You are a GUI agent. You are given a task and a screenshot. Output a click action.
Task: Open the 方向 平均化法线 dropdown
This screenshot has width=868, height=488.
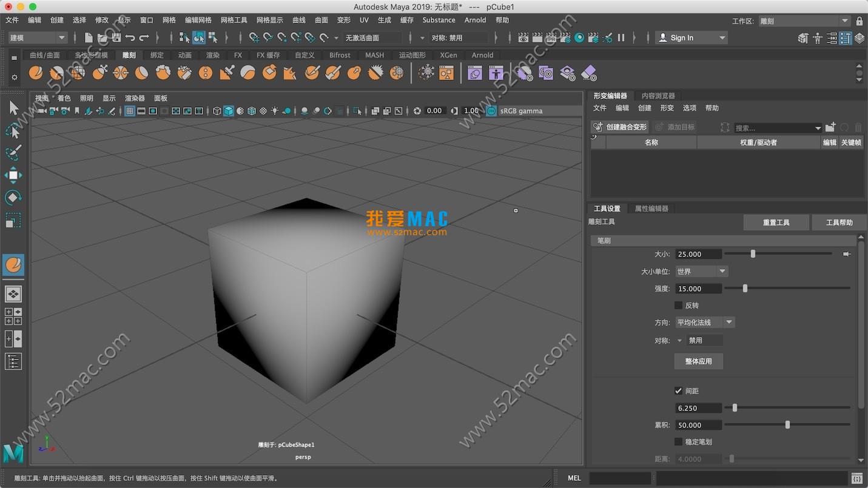(705, 323)
